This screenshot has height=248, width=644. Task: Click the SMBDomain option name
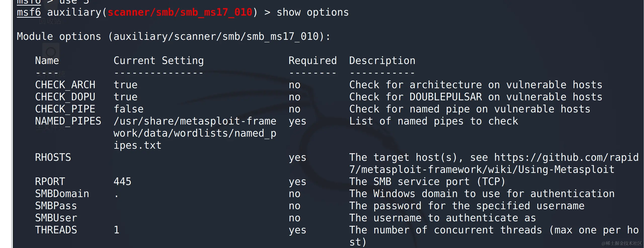[62, 194]
